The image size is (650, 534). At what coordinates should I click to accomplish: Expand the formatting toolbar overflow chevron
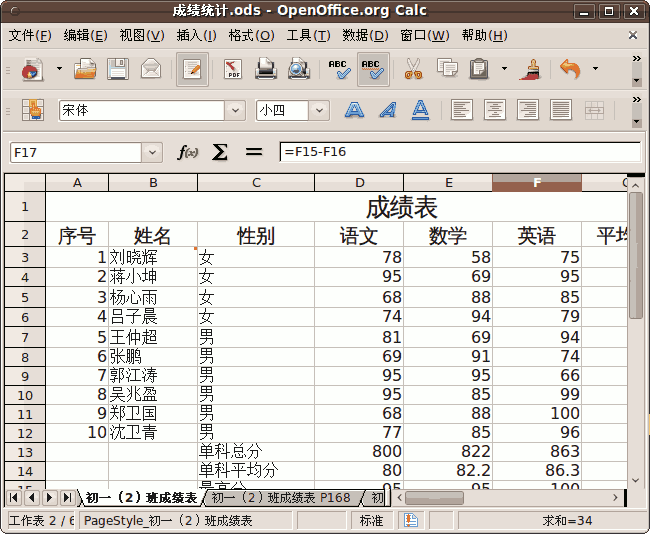(x=637, y=100)
